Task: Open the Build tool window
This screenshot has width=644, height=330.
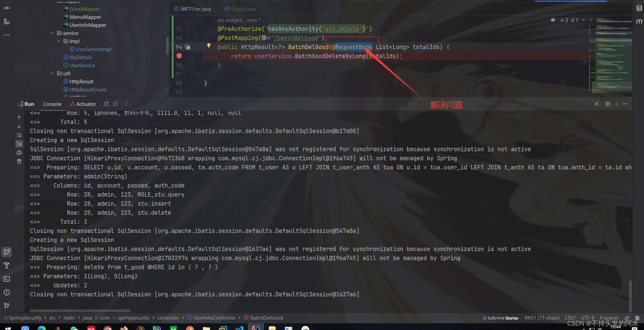Action: pyautogui.click(x=7, y=265)
